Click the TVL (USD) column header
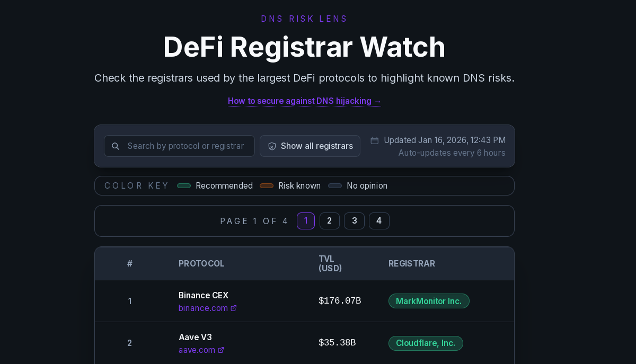The height and width of the screenshot is (364, 636). [330, 263]
